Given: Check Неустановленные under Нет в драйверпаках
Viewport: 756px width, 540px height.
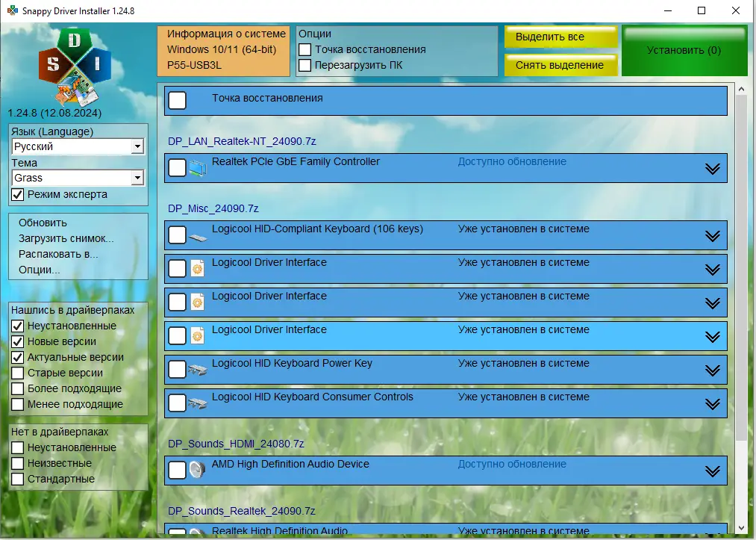Looking at the screenshot, I should click(17, 448).
